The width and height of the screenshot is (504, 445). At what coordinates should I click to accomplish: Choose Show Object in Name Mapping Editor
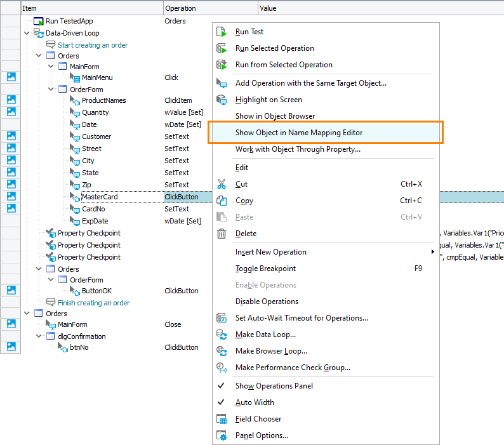(x=298, y=133)
